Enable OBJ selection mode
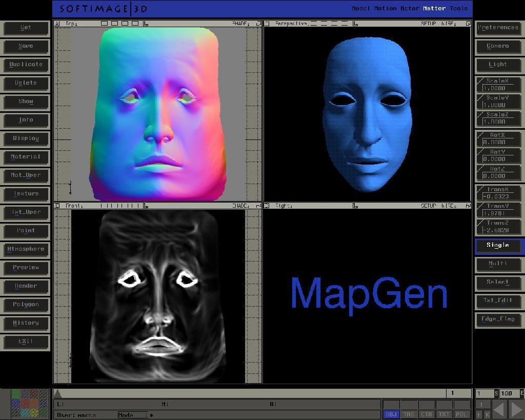Viewport: 525px width, 420px height. tap(391, 414)
